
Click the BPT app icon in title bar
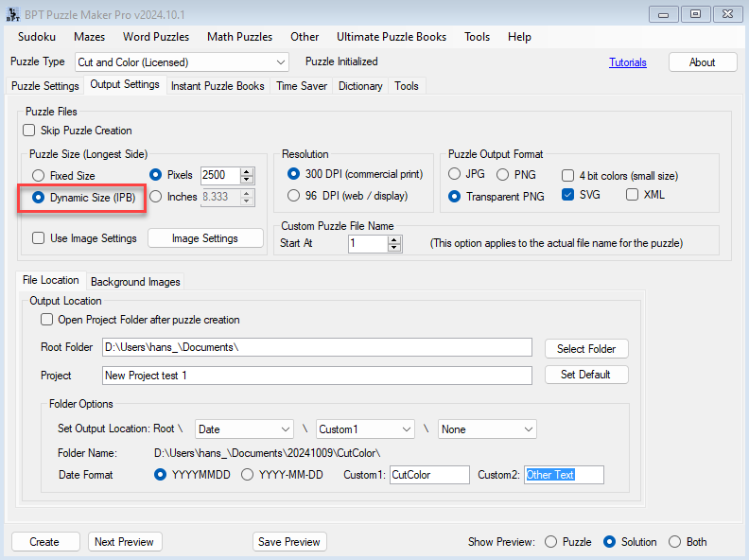click(x=12, y=13)
